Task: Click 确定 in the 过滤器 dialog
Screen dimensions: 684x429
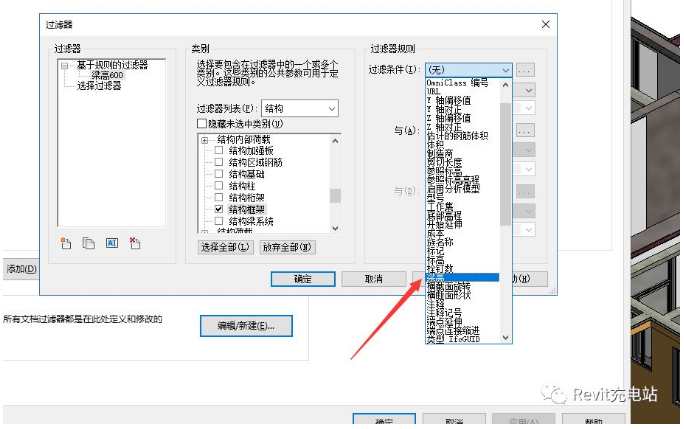Action: coord(303,279)
